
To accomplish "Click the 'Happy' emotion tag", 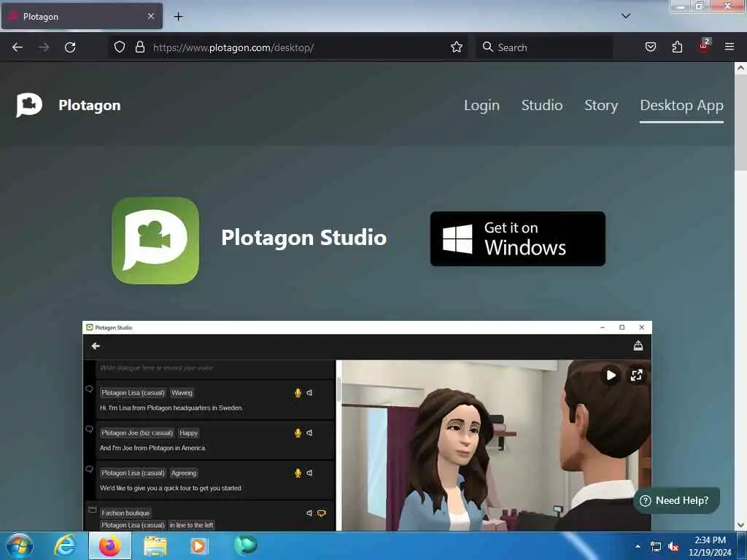I will click(189, 433).
